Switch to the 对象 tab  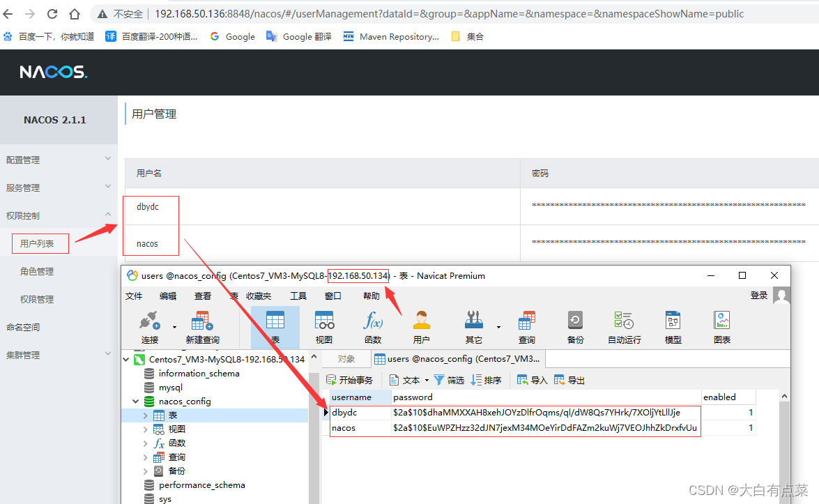click(x=346, y=359)
